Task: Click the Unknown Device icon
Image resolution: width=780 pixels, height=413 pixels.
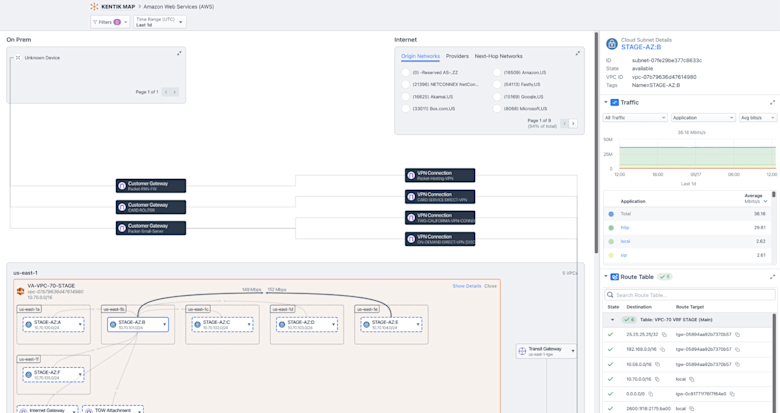Action: pyautogui.click(x=18, y=58)
